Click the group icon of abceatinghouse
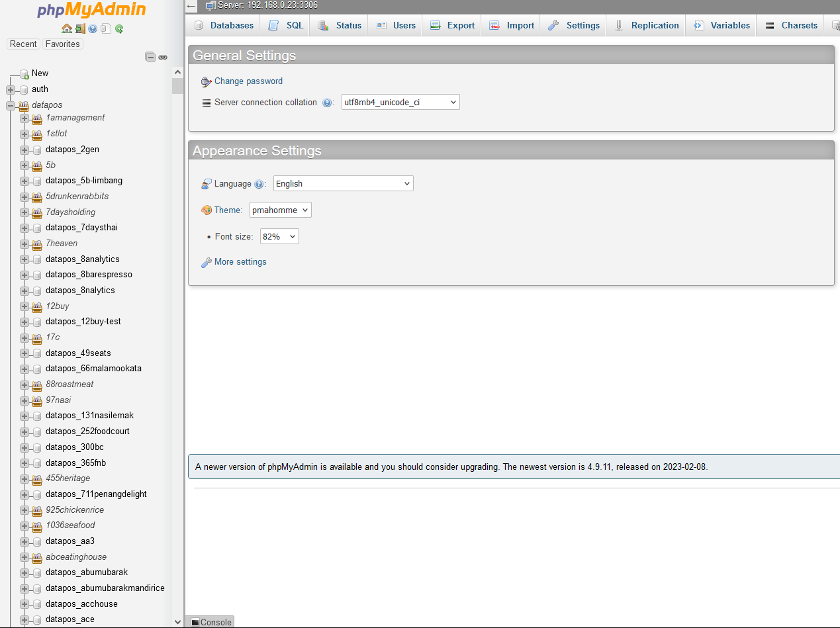Screen dimensions: 840x628 tap(38, 557)
